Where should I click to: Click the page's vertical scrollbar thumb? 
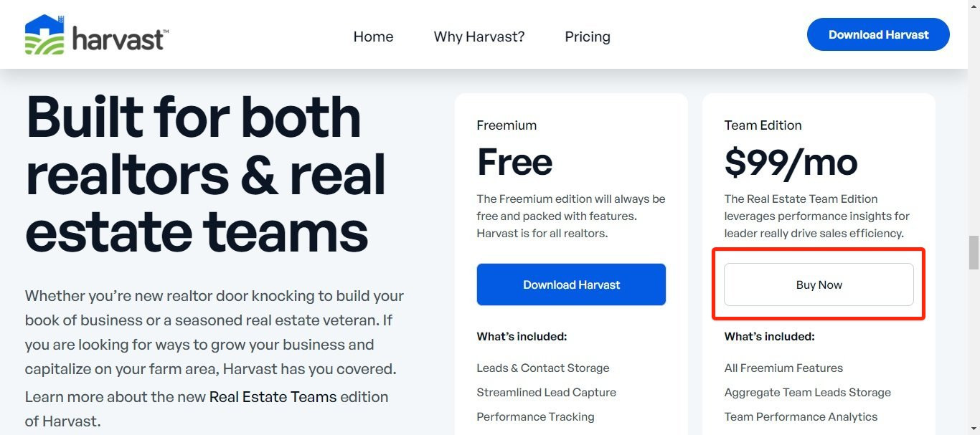tap(974, 252)
